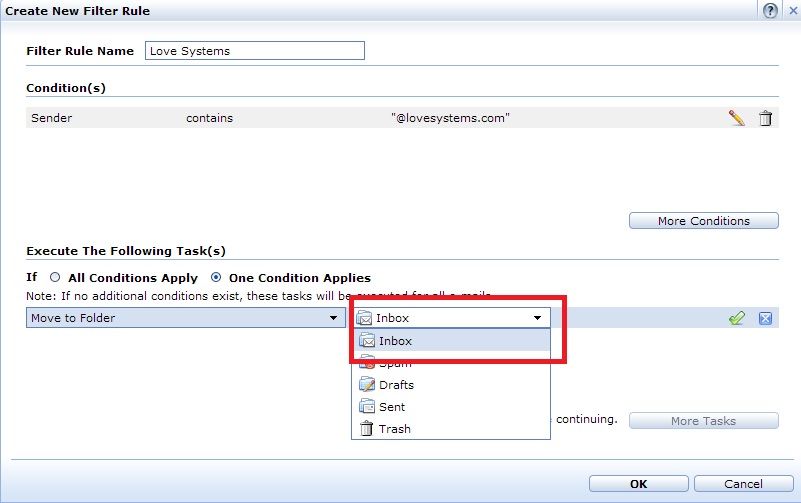Delete the Sender condition using trash icon
Viewport: 801px width, 503px height.
tap(765, 118)
